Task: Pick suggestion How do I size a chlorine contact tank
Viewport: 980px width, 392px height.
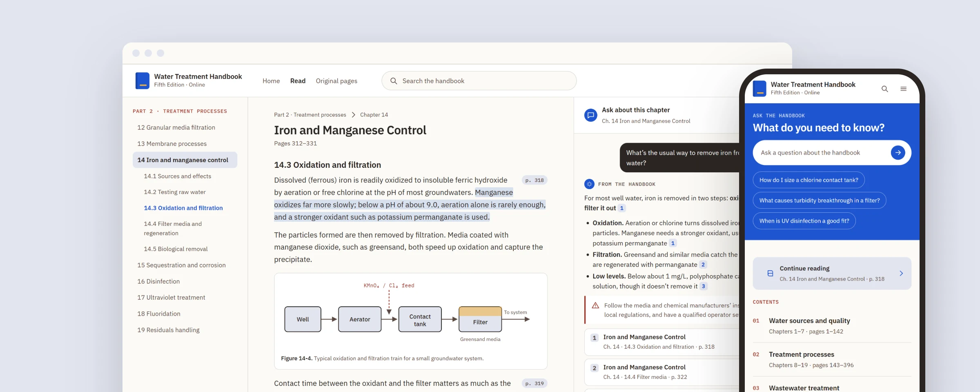Action: (x=808, y=180)
